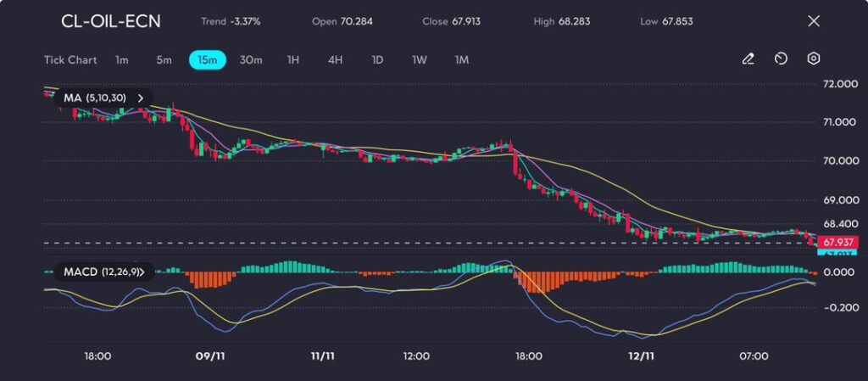Click the CL-OIL-ECN symbol title

[x=110, y=21]
